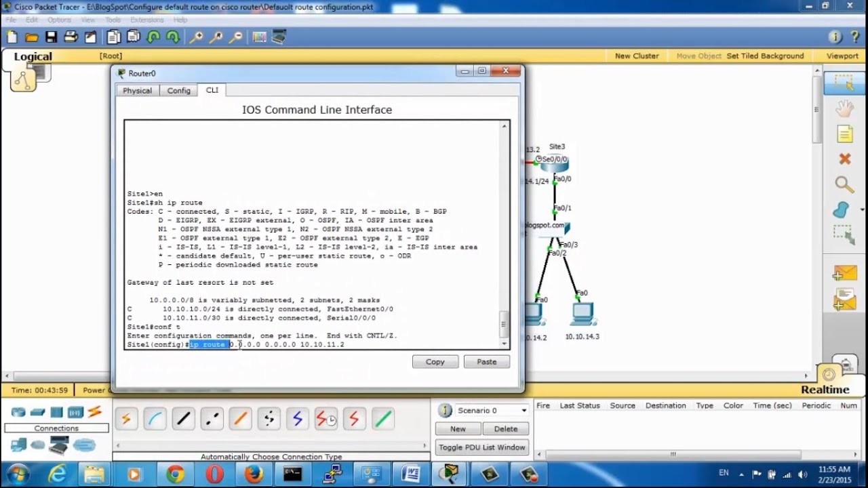The height and width of the screenshot is (488, 868).
Task: Select the Wireless Devices category icon
Action: 75,412
